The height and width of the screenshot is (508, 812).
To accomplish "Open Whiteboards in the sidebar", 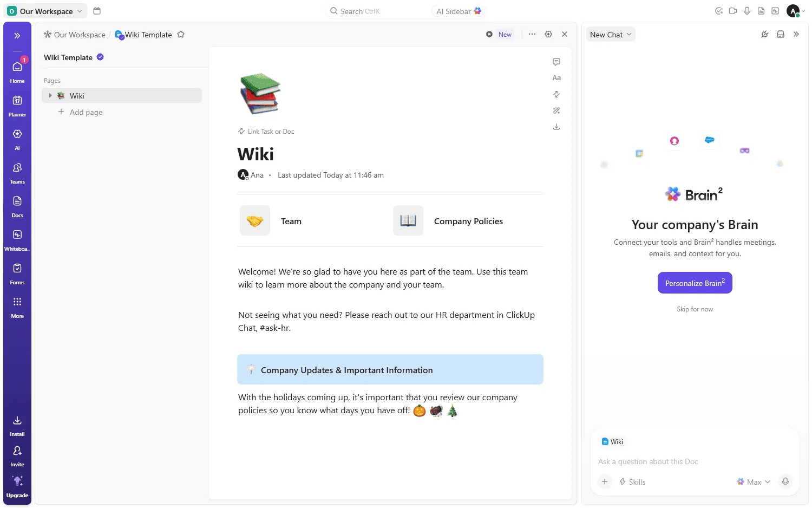I will click(x=17, y=239).
